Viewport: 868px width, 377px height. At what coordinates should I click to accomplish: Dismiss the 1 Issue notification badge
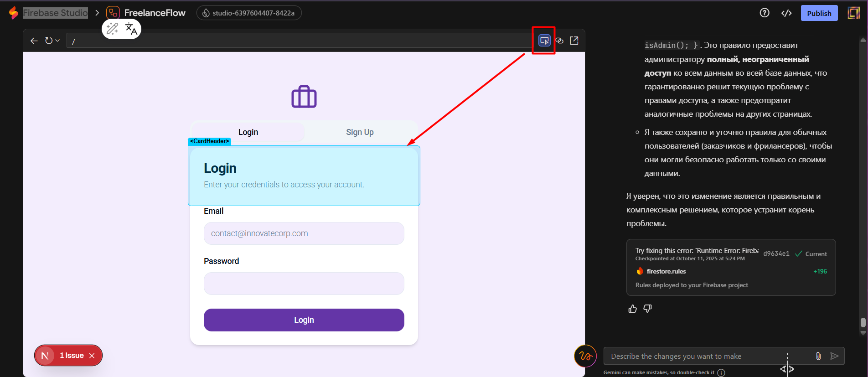[92, 356]
